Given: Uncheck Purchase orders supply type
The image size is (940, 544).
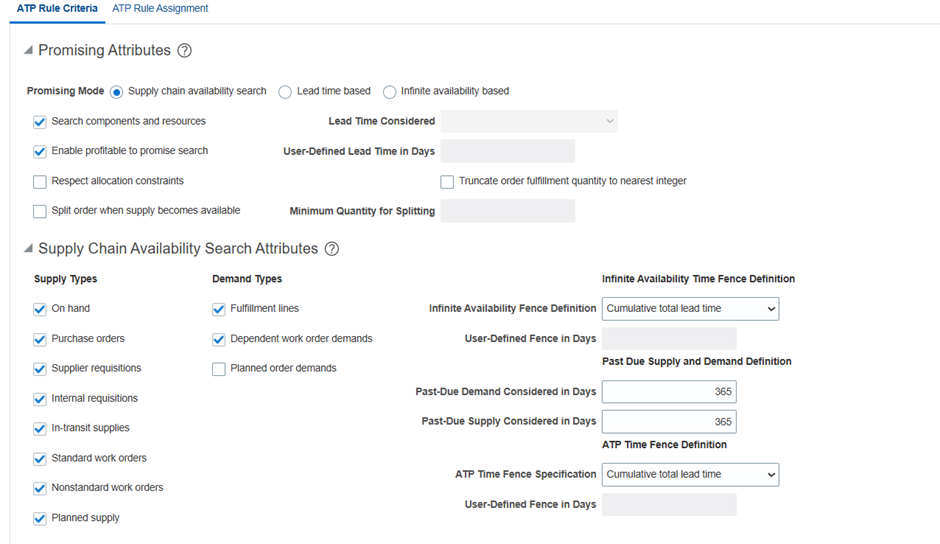Looking at the screenshot, I should coord(40,339).
